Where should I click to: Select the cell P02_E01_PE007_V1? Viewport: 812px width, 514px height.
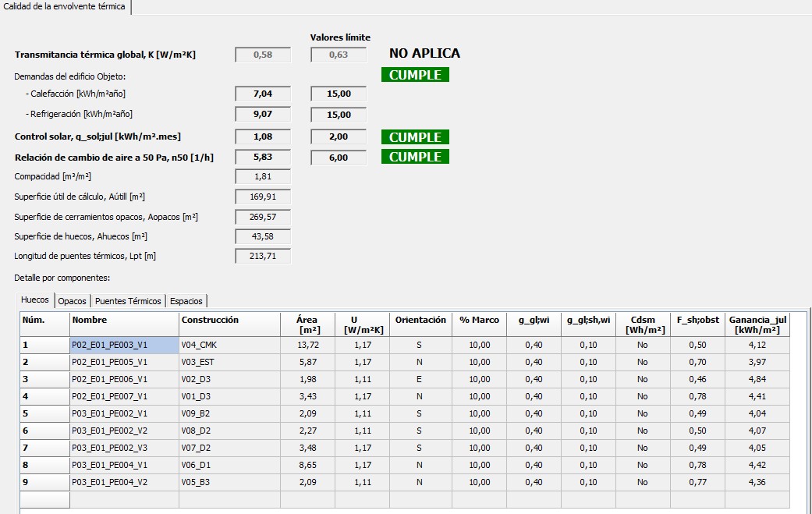coord(124,396)
